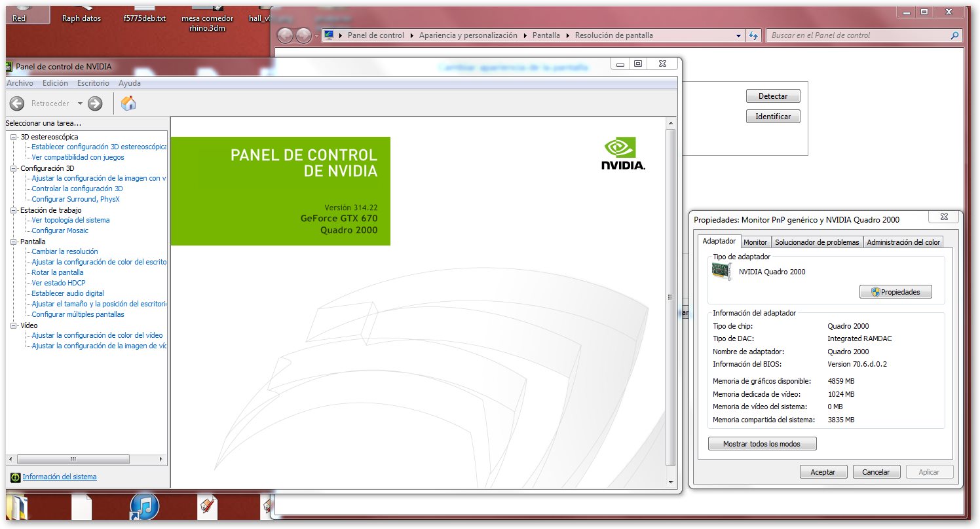Click the BIOS value Version 70.6.d.0.2

(857, 364)
